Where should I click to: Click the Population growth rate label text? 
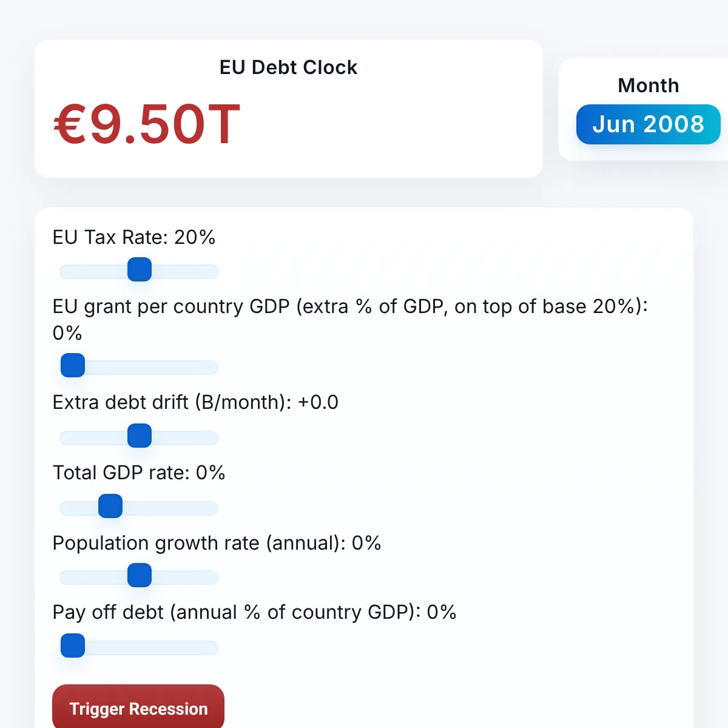(x=217, y=543)
